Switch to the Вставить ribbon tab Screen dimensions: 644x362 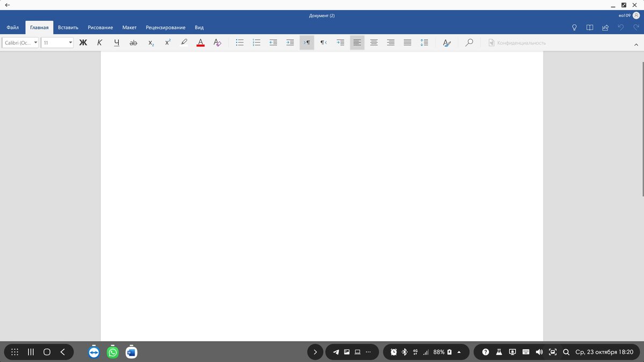tap(68, 27)
